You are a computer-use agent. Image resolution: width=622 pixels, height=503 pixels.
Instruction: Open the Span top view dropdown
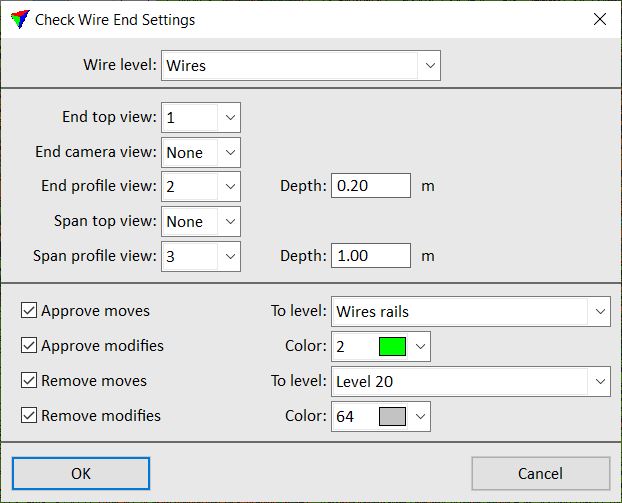(201, 221)
